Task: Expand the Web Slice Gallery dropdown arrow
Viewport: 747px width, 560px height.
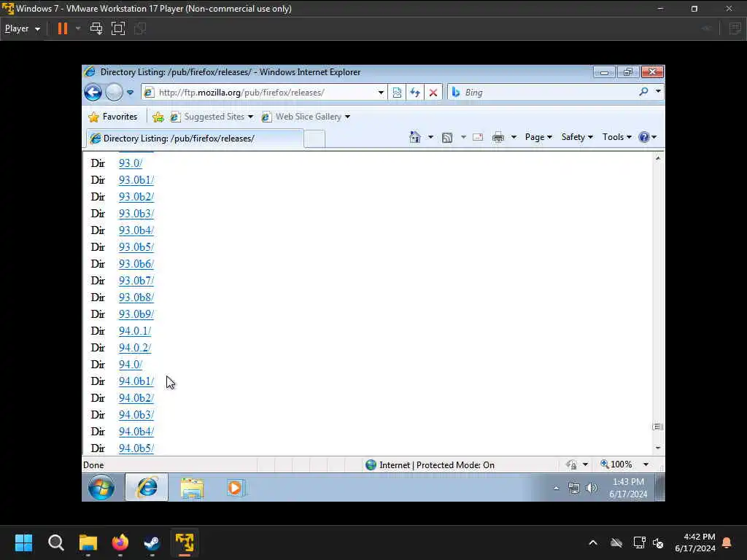Action: click(347, 117)
